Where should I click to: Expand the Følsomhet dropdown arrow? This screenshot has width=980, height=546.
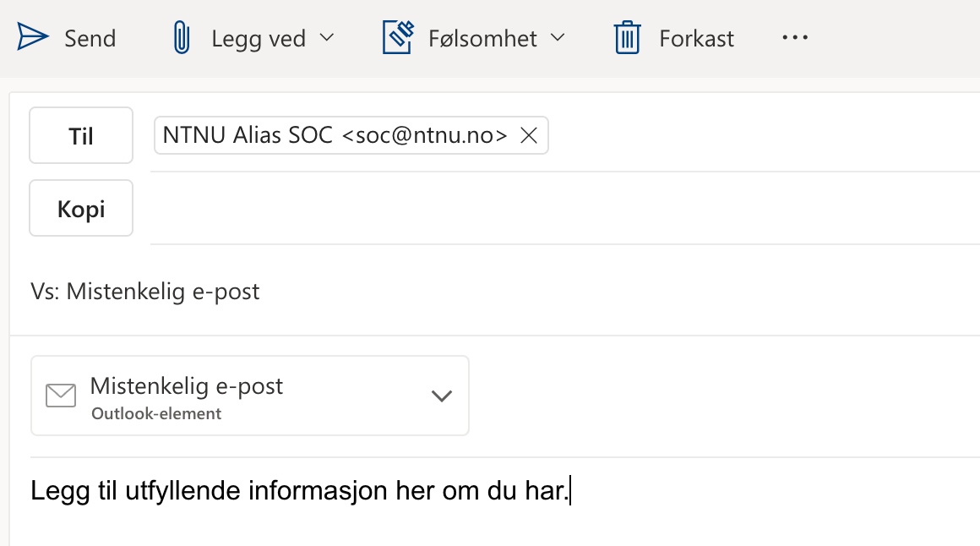(558, 37)
